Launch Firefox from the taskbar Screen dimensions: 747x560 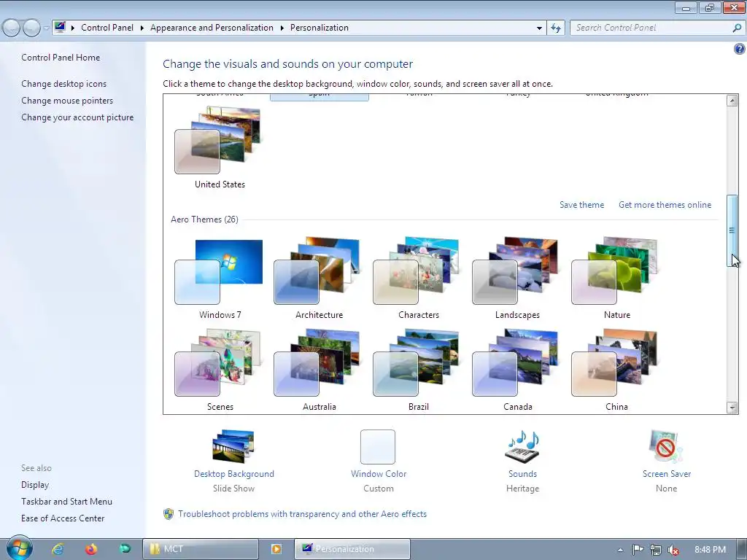click(91, 549)
